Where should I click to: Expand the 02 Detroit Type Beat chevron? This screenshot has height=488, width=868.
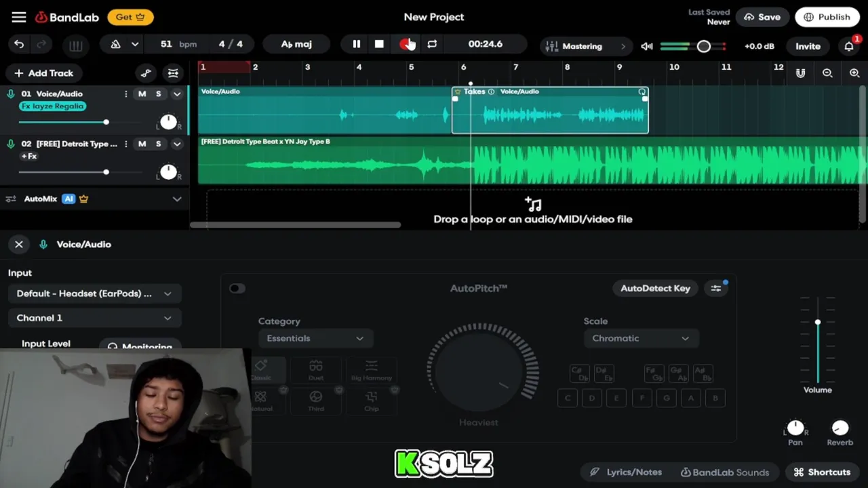(177, 144)
